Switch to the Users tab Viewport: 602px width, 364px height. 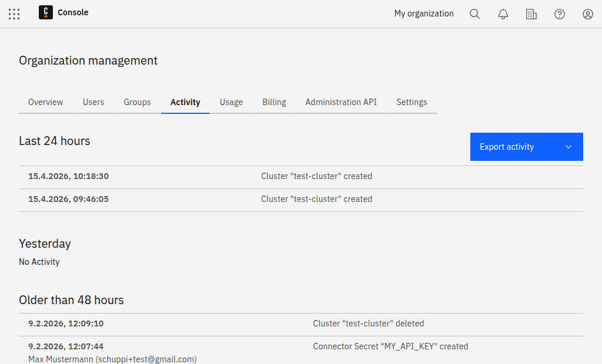click(93, 102)
